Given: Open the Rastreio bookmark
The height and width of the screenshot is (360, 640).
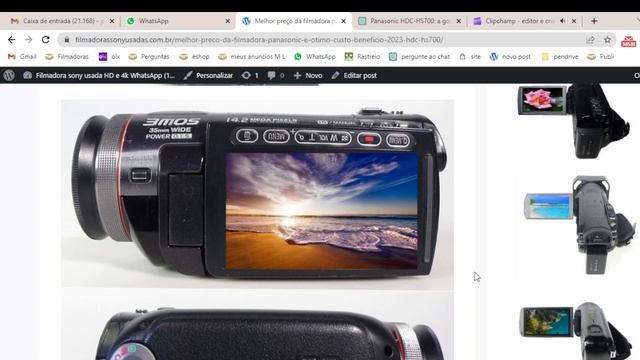Looking at the screenshot, I should pyautogui.click(x=362, y=56).
